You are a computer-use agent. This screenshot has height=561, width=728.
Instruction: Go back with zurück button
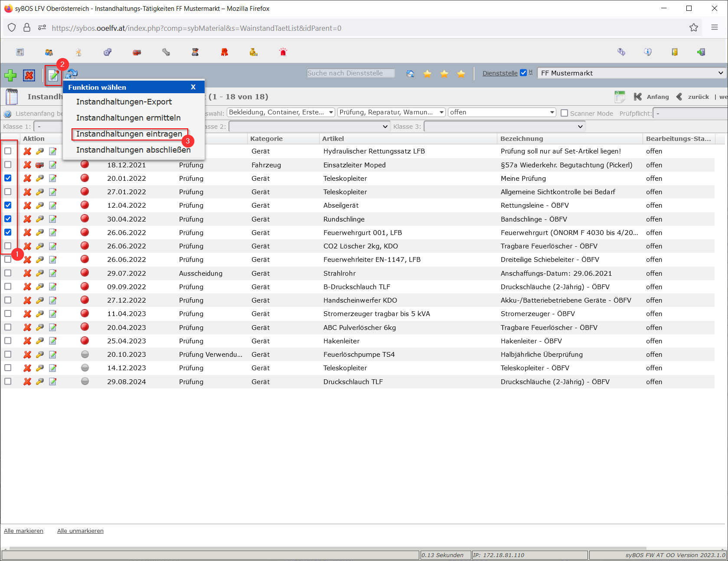pos(693,97)
